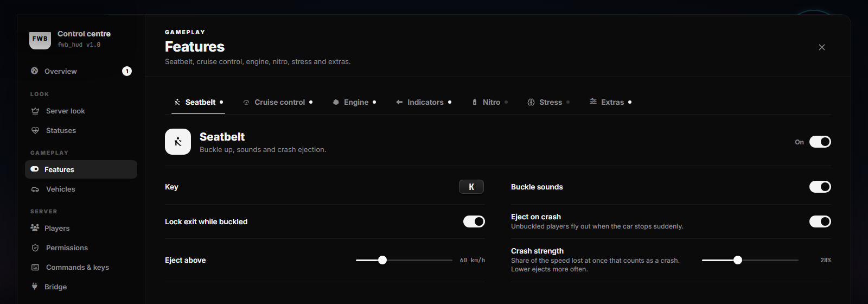
Task: Click the Stress brain icon
Action: 531,102
